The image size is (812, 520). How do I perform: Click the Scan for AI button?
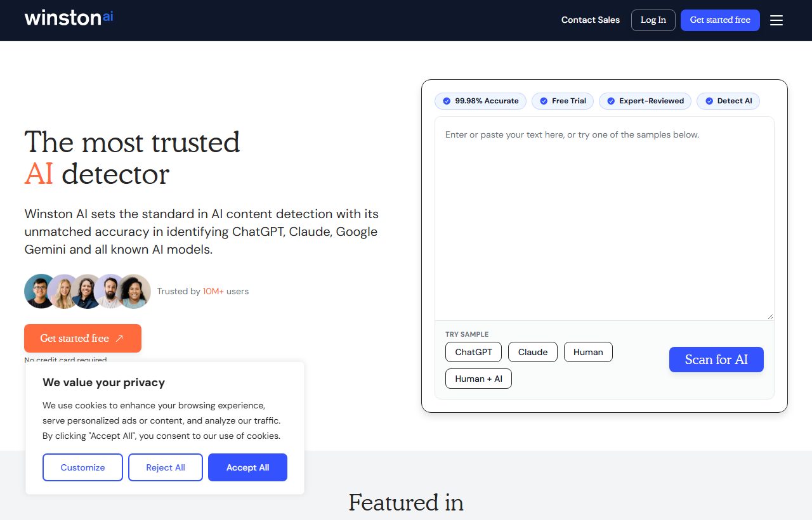click(x=716, y=360)
